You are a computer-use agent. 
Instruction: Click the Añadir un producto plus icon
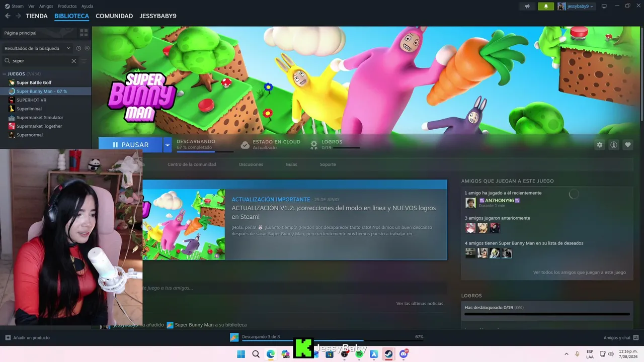(8, 337)
